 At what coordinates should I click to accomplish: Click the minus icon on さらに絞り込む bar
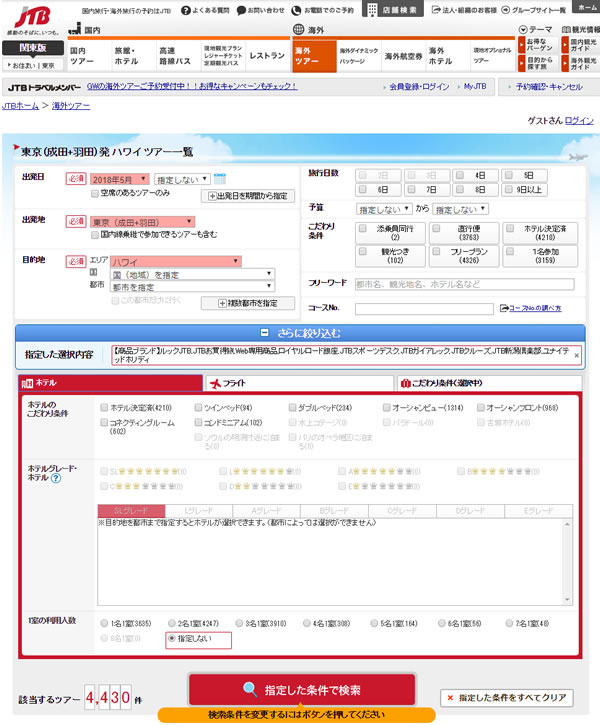(264, 332)
